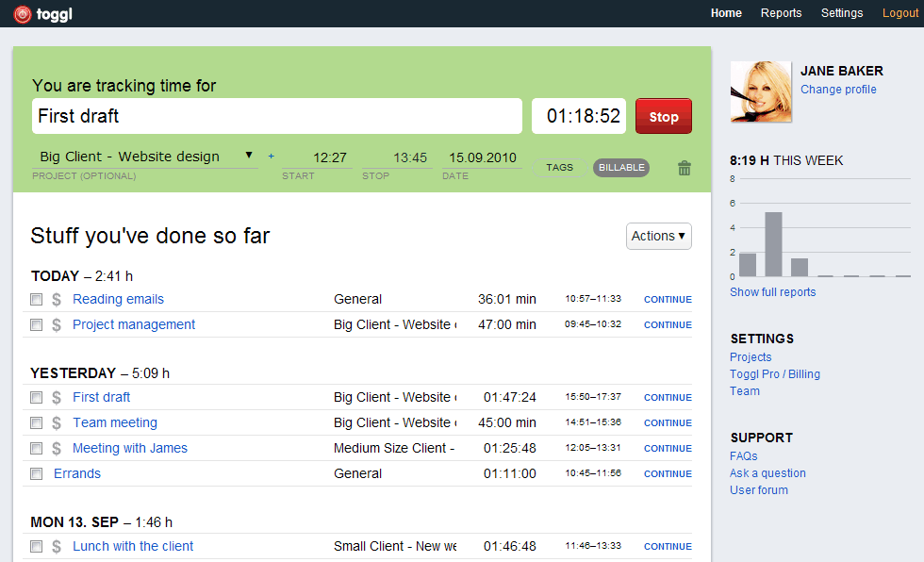924x562 pixels.
Task: Open Settings from the top navigation bar
Action: [x=841, y=13]
